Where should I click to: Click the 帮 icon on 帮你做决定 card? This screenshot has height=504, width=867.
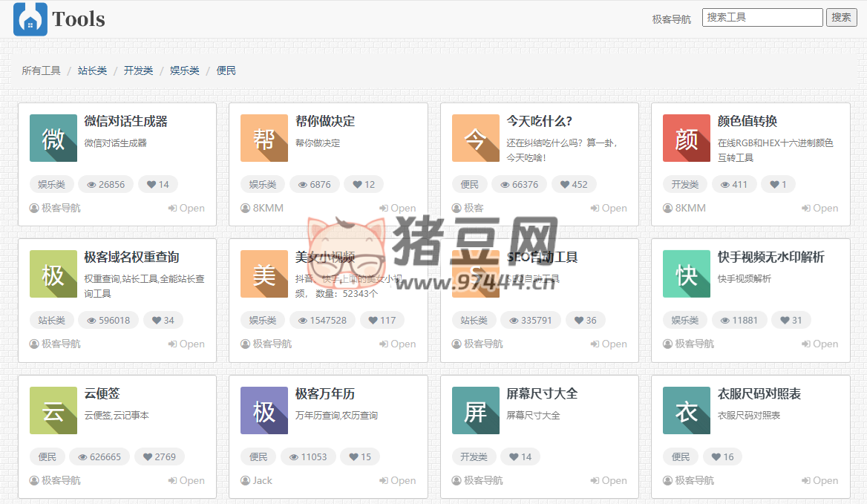pyautogui.click(x=264, y=138)
